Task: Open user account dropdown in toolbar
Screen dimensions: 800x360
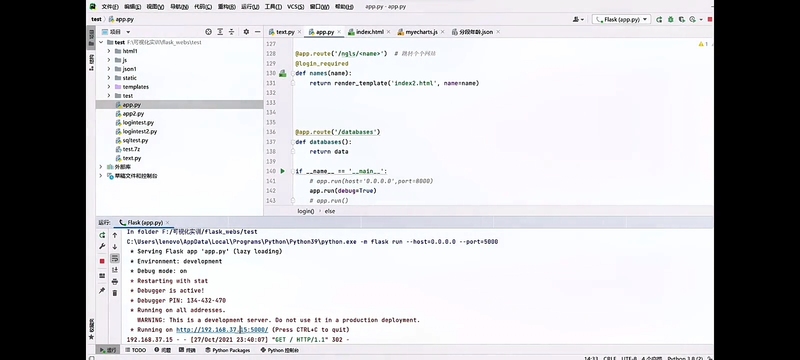Action: click(x=578, y=19)
